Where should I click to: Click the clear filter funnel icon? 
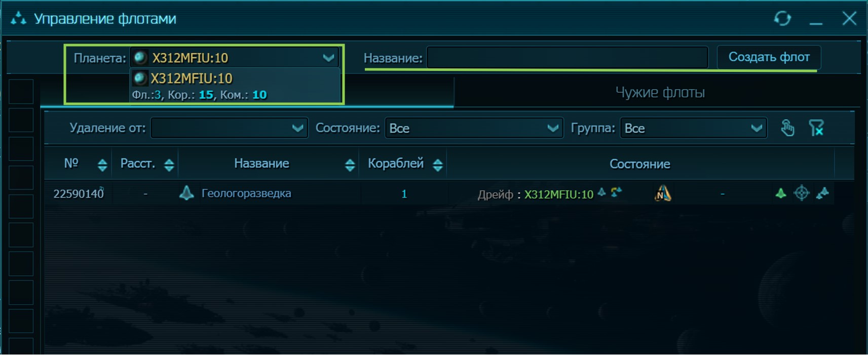(816, 128)
